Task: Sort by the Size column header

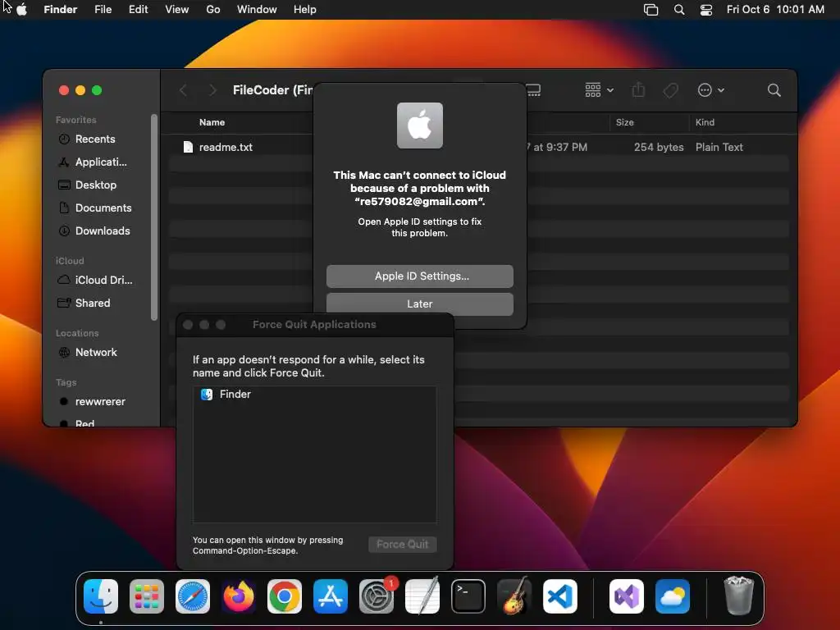Action: point(624,123)
